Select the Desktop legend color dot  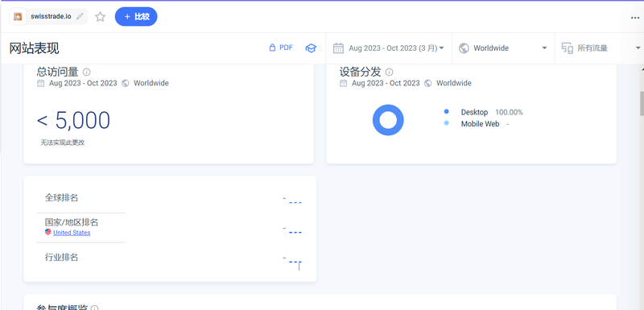click(447, 112)
